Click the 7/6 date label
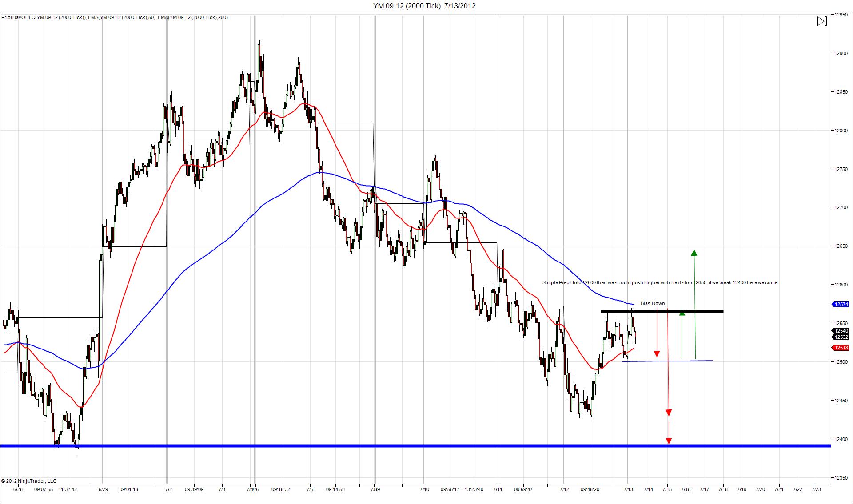853x504 pixels. click(x=310, y=489)
